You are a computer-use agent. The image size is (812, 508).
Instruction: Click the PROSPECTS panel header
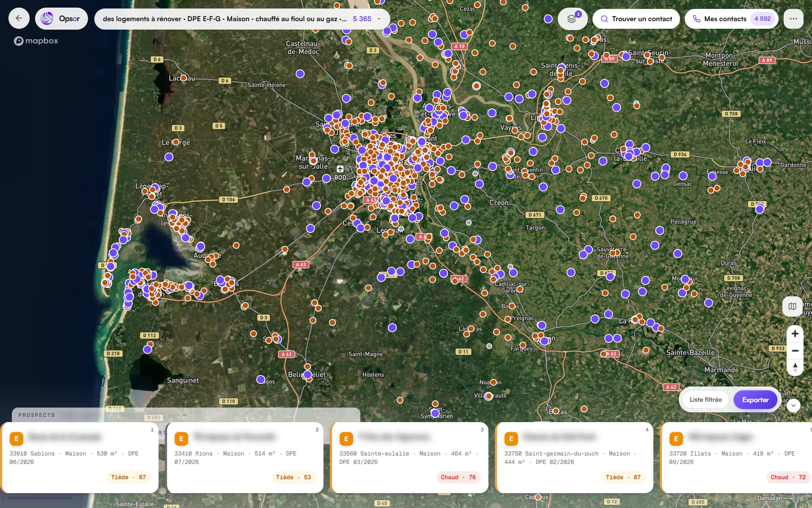pyautogui.click(x=37, y=415)
